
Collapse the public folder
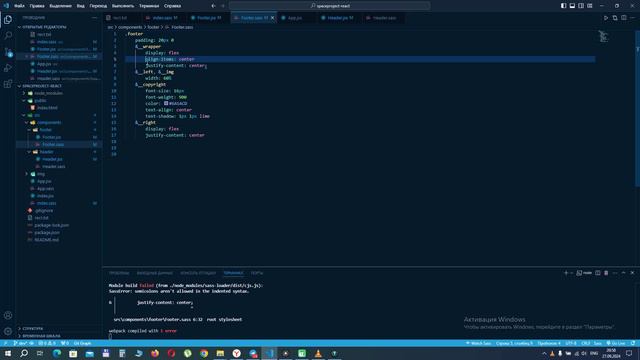40,100
